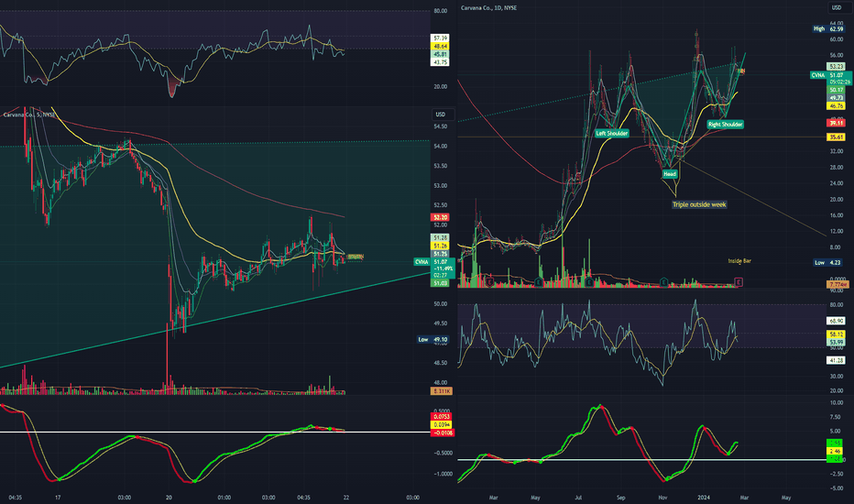Screen dimensions: 854x504
Task: Click the Sep label on daily time axis
Action: 621,498
